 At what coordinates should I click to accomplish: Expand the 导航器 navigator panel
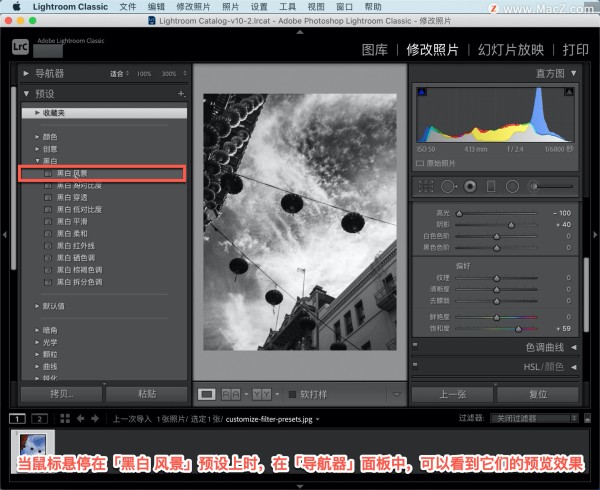[27, 74]
